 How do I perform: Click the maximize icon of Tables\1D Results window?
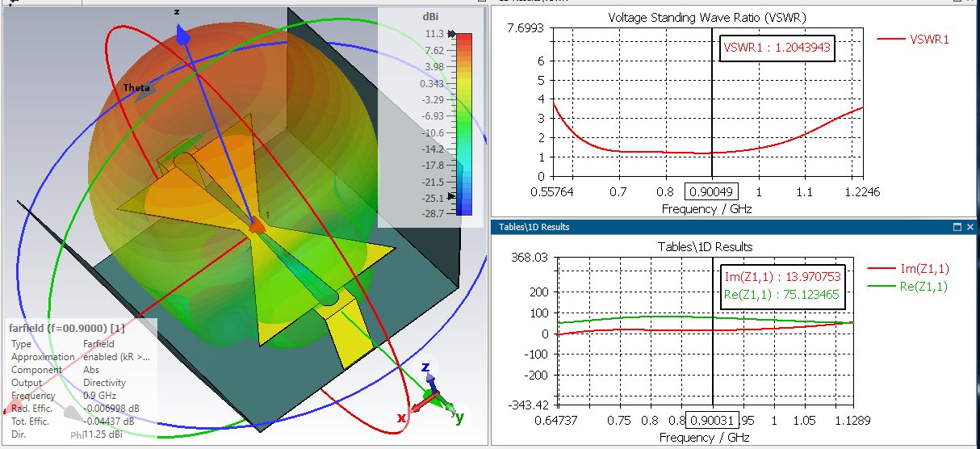tap(957, 227)
